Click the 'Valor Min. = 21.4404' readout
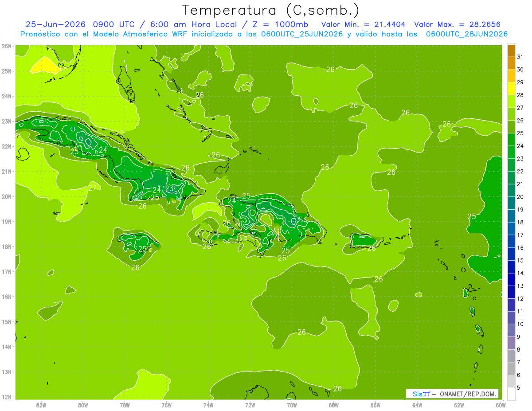532x411 pixels. click(x=364, y=24)
